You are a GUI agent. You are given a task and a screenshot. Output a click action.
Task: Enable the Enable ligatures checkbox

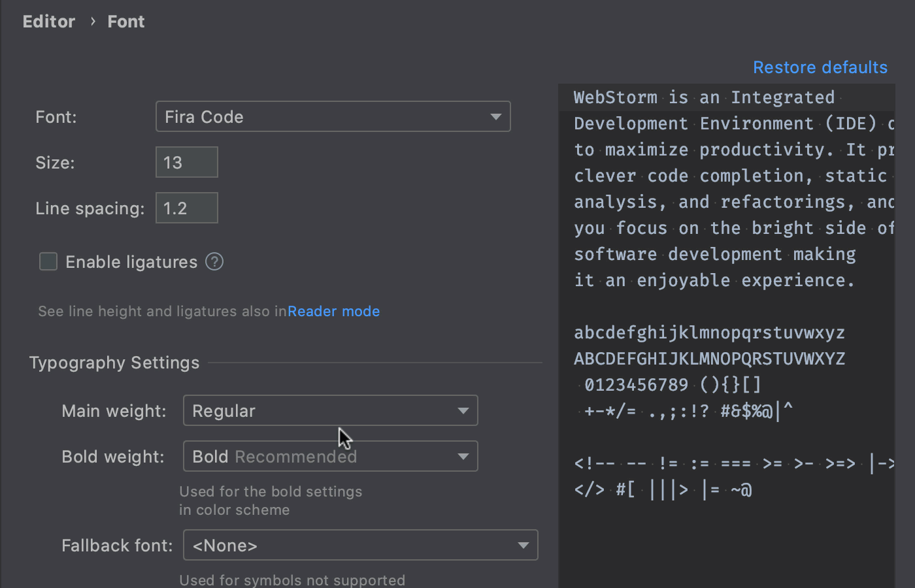(x=48, y=261)
